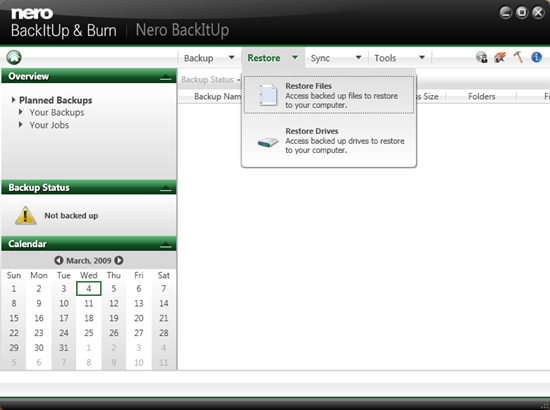This screenshot has width=550, height=410.
Task: Select March 12 in calendar
Action: click(x=114, y=303)
